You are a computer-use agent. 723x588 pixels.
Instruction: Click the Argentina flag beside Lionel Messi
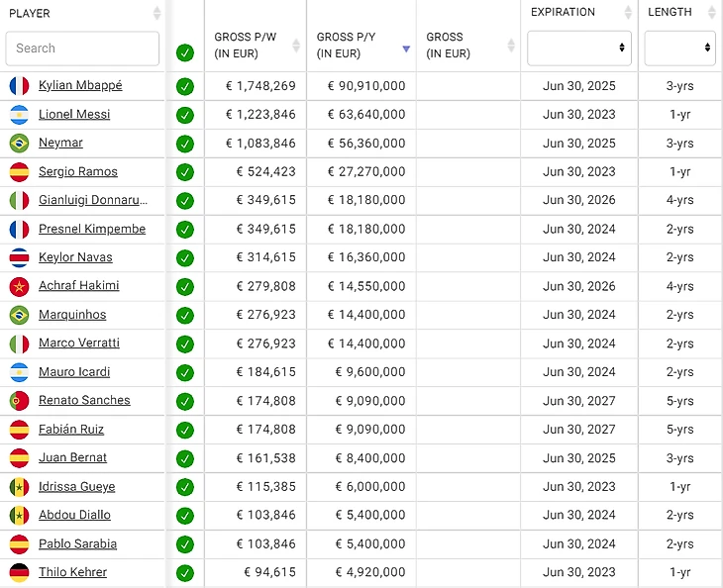pos(19,115)
